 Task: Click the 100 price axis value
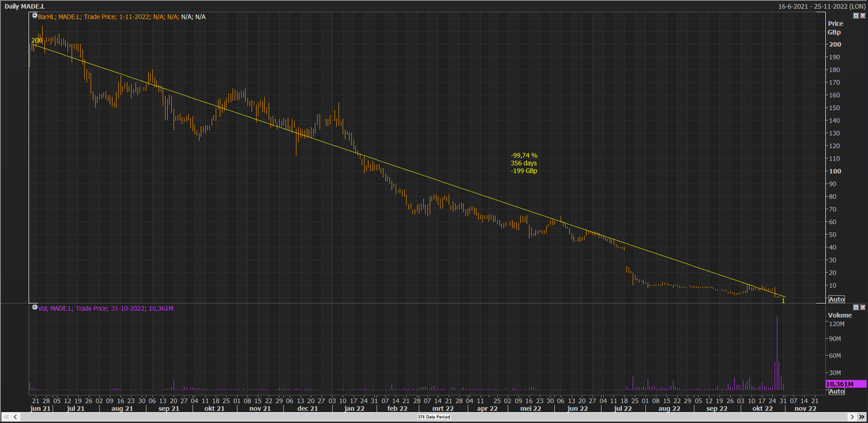pyautogui.click(x=834, y=171)
